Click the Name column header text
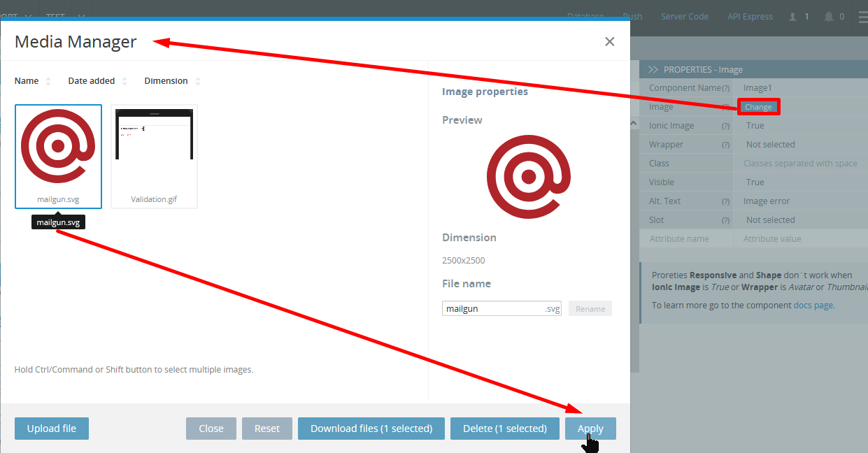868x453 pixels. point(27,81)
